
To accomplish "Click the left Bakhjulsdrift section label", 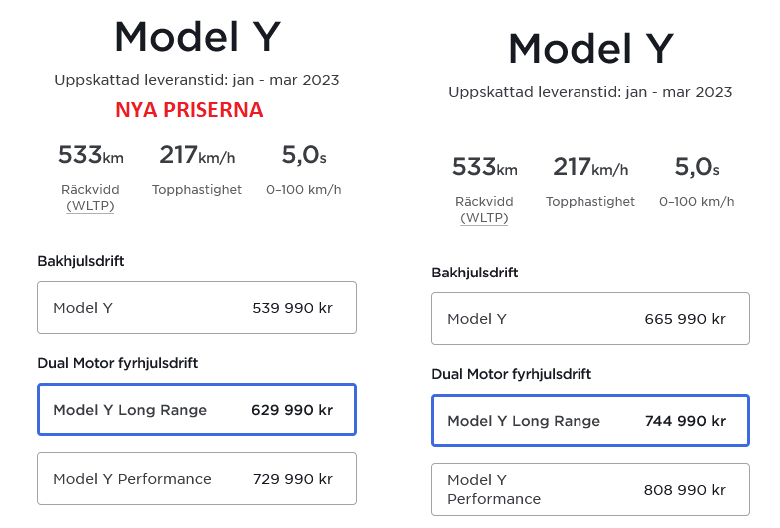I will tap(81, 261).
